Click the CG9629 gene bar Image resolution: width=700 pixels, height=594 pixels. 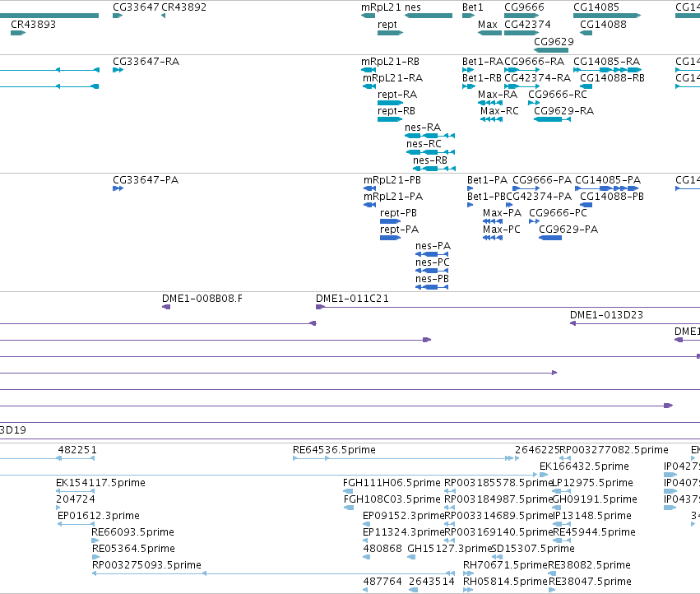551,50
